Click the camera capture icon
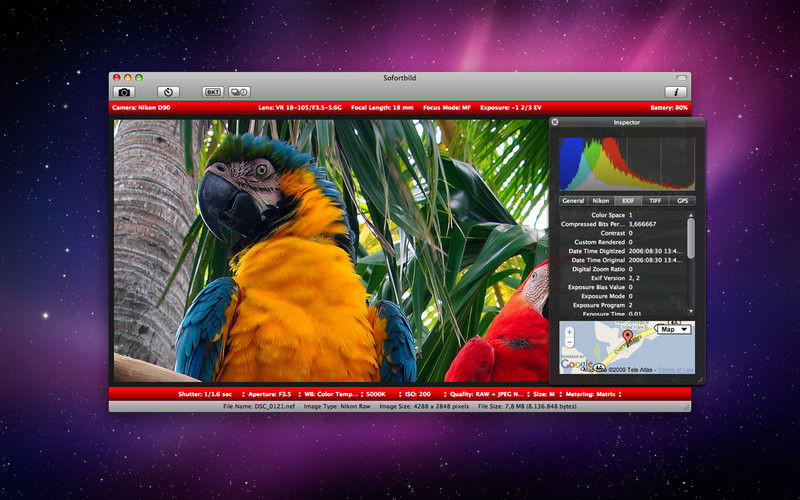This screenshot has height=500, width=800. [x=124, y=92]
